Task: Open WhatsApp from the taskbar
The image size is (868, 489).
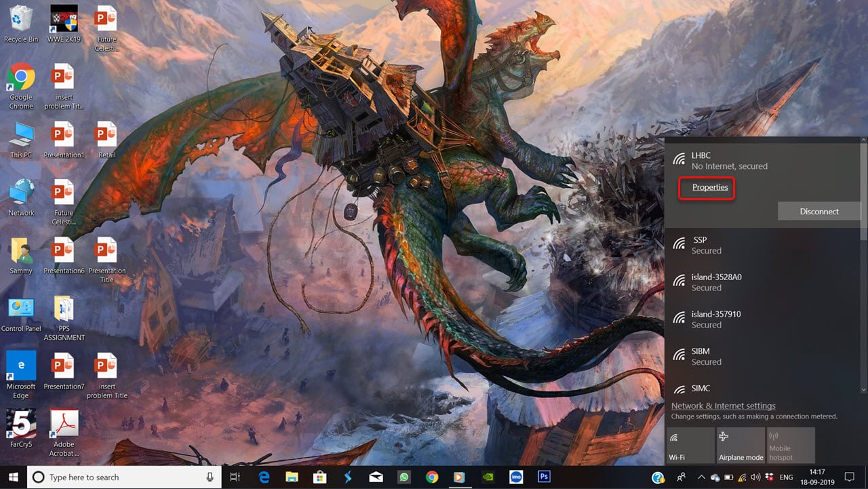Action: click(404, 477)
